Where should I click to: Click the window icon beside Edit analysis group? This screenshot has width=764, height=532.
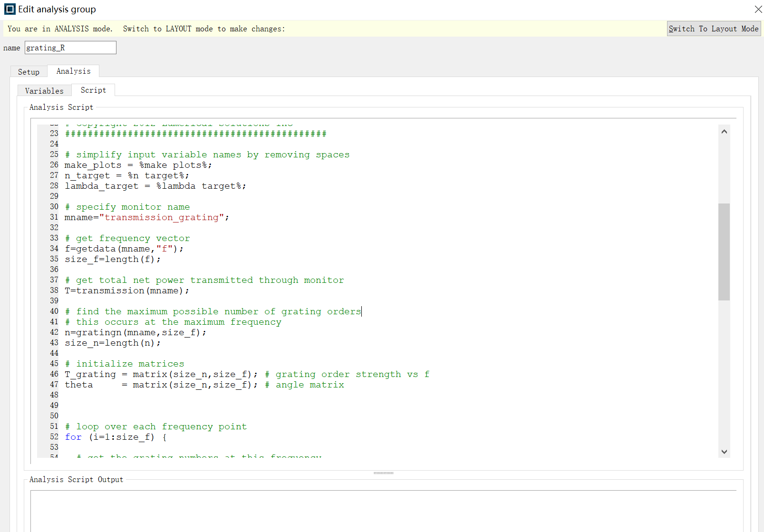click(x=10, y=9)
